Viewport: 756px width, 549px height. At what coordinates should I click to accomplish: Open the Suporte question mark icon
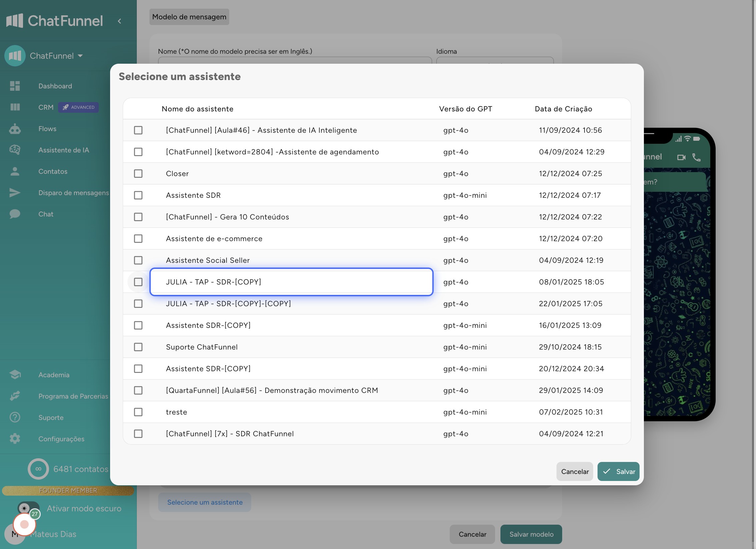coord(15,417)
